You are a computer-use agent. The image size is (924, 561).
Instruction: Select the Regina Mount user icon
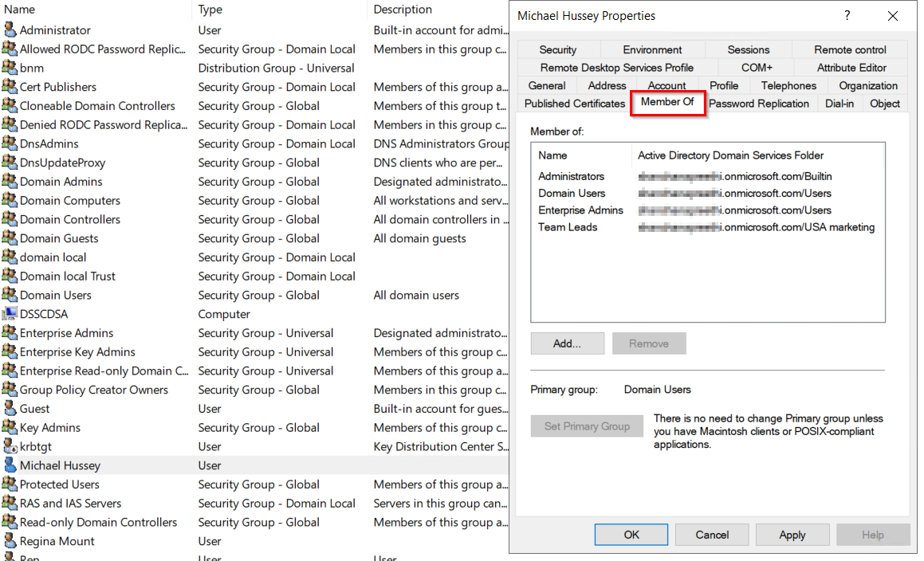pos(10,541)
